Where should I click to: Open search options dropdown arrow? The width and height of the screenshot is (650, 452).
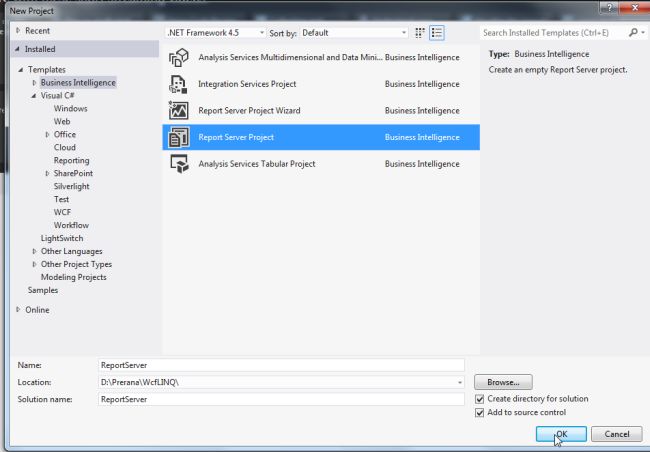point(643,32)
